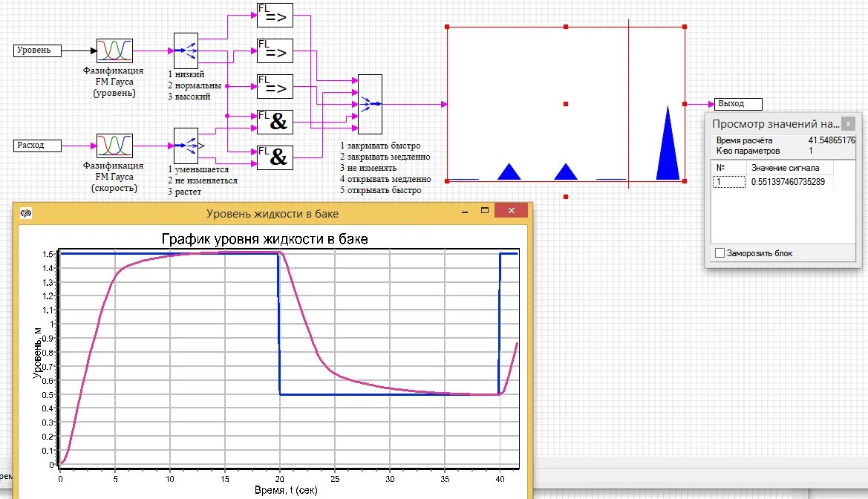Click the 2 нормальны label

pyautogui.click(x=195, y=85)
